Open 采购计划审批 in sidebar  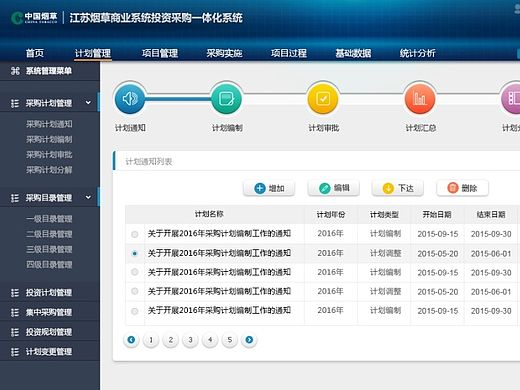click(x=49, y=155)
